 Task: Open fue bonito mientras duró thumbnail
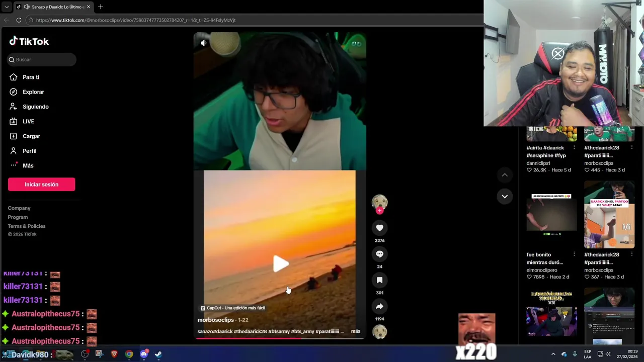[x=551, y=215]
